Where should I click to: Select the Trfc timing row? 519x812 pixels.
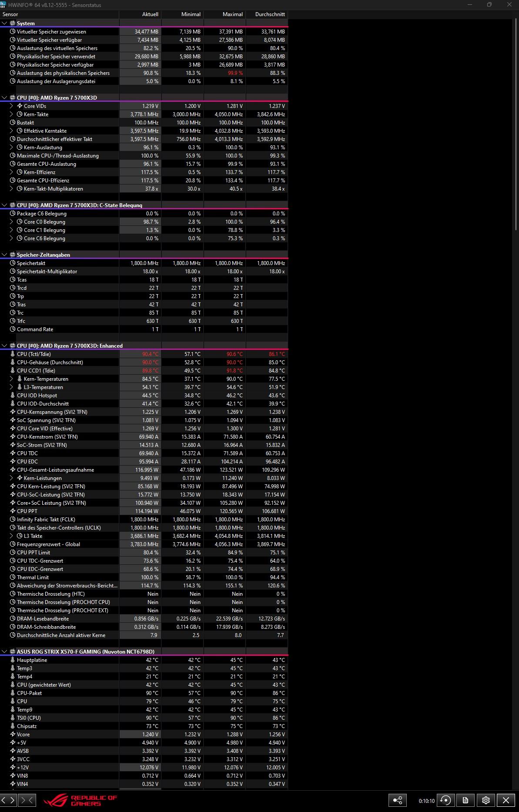coord(144,321)
